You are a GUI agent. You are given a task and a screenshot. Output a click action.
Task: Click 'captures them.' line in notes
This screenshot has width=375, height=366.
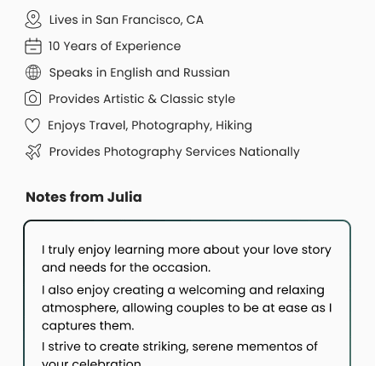click(x=88, y=326)
